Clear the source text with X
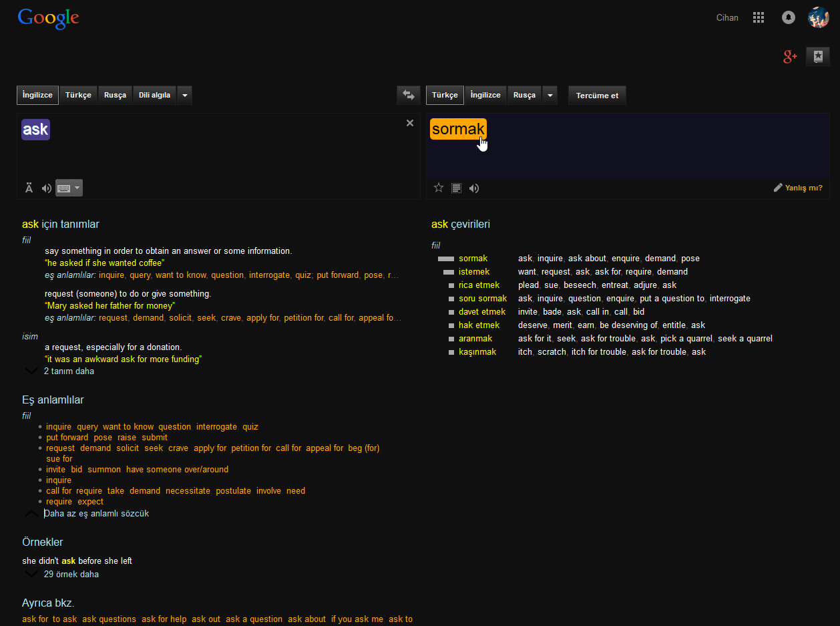The image size is (840, 626). point(410,123)
